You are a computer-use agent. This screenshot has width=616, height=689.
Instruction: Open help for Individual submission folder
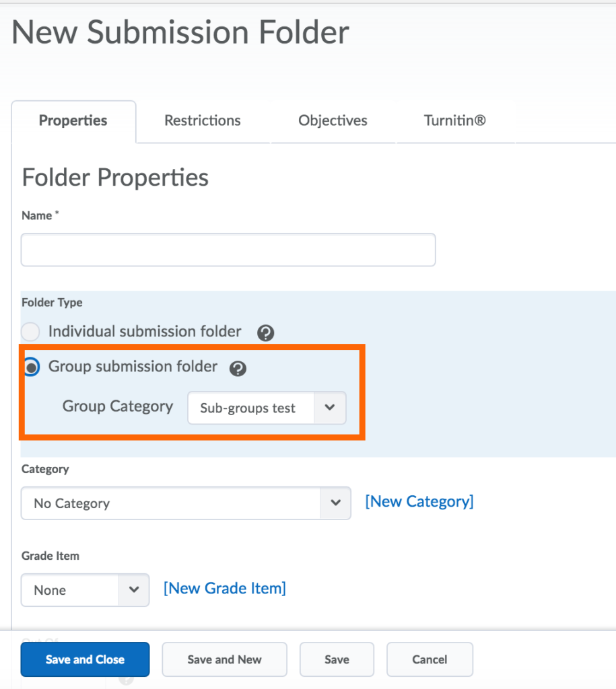coord(265,332)
